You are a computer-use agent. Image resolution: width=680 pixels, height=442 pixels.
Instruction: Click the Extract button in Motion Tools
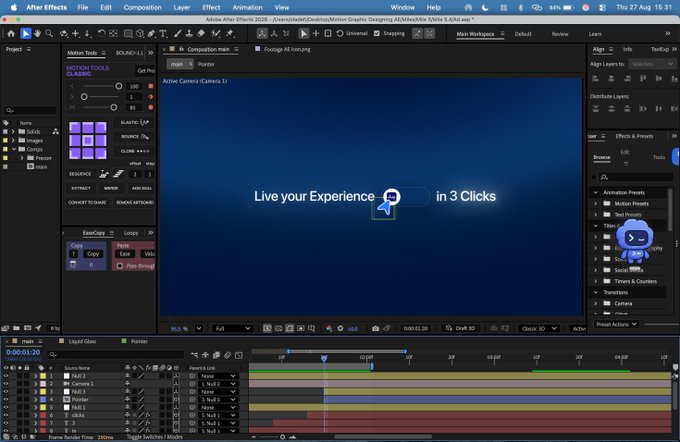pos(81,188)
